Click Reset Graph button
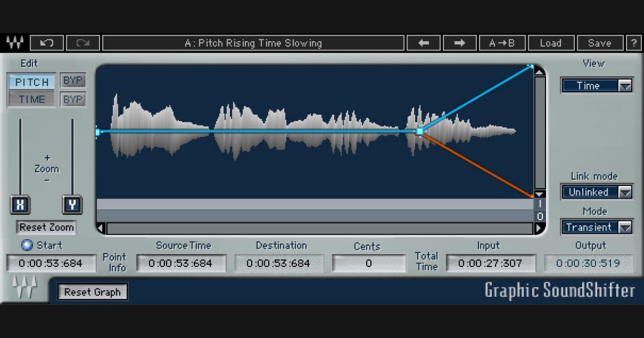Screen dimensions: 644x338 tap(92, 292)
